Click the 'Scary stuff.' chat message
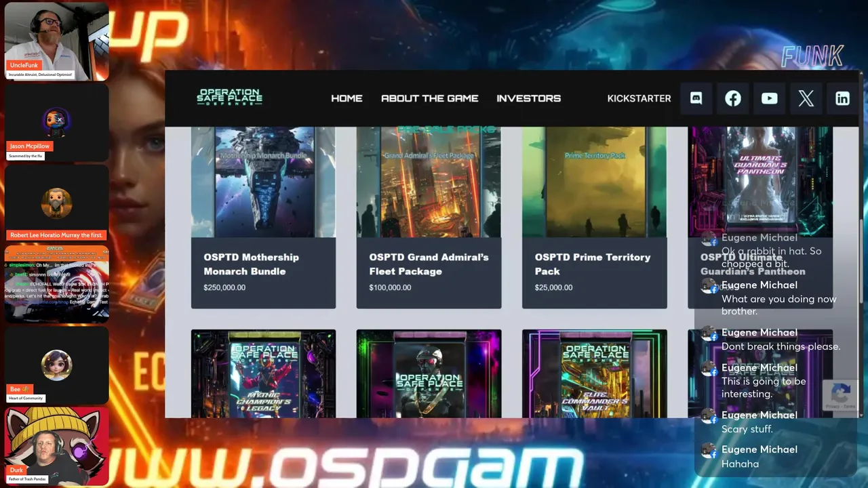 tap(747, 429)
